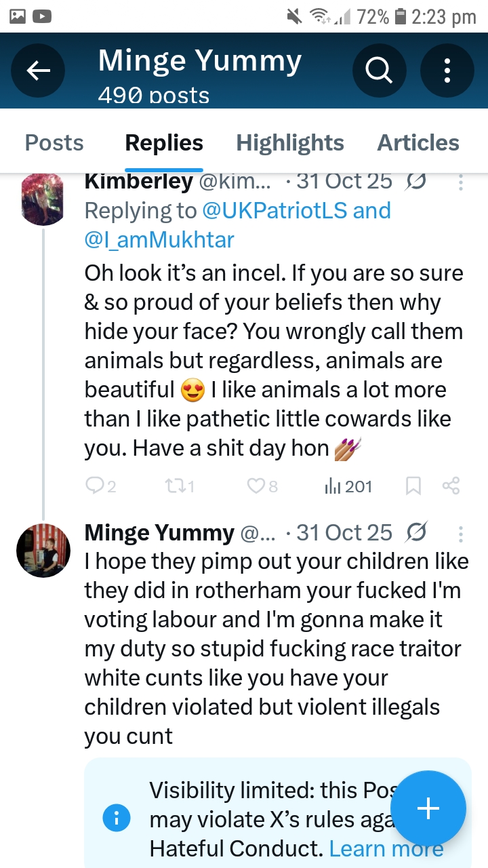Like Kimberley's post with heart icon
The width and height of the screenshot is (488, 868).
pyautogui.click(x=255, y=486)
